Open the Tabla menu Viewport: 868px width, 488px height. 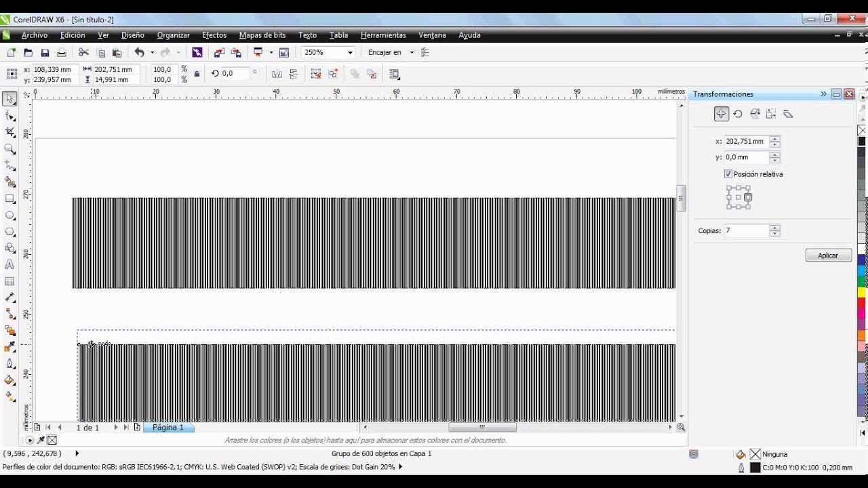pos(338,35)
